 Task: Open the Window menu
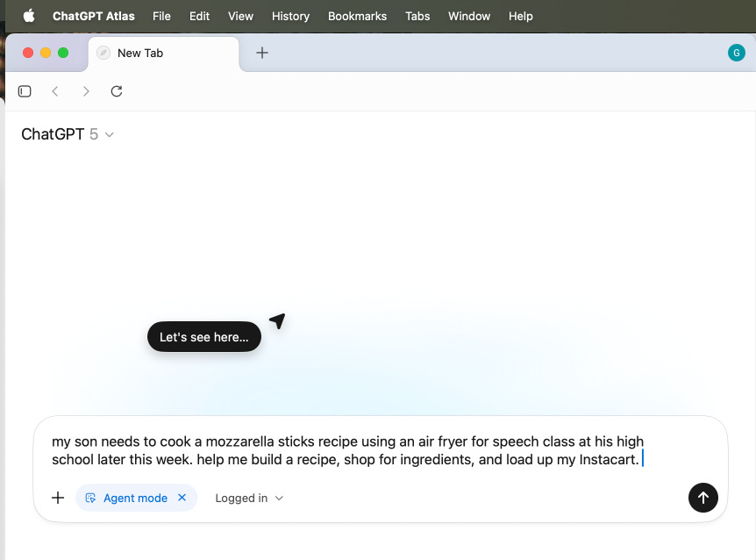[x=469, y=16]
